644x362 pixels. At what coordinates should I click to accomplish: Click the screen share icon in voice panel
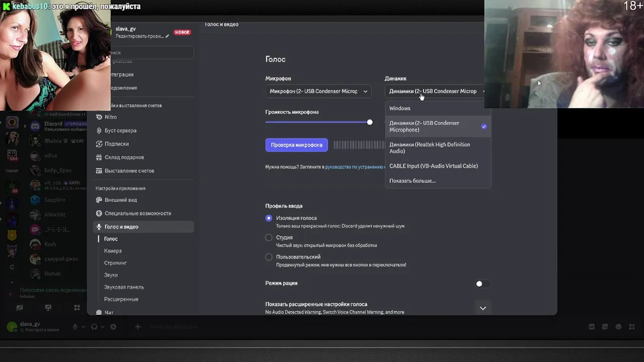(48, 308)
